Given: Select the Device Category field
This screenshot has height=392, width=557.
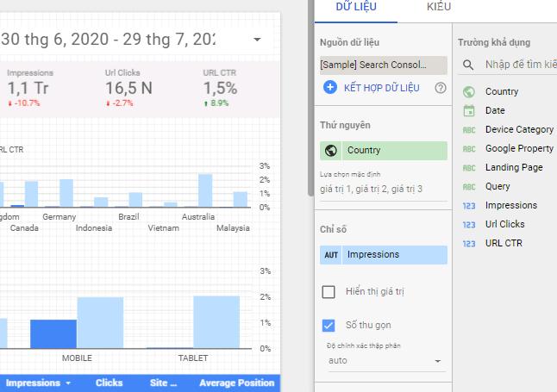Looking at the screenshot, I should (519, 129).
